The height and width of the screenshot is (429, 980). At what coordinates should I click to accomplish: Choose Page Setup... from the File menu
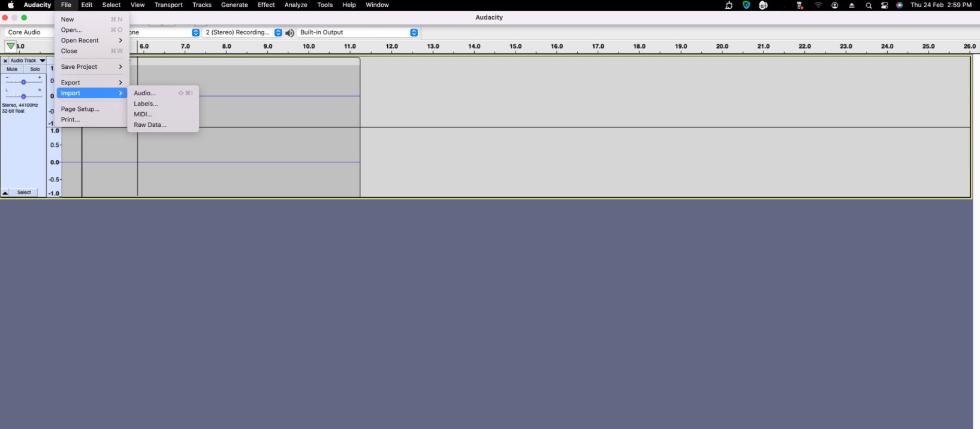click(x=92, y=109)
